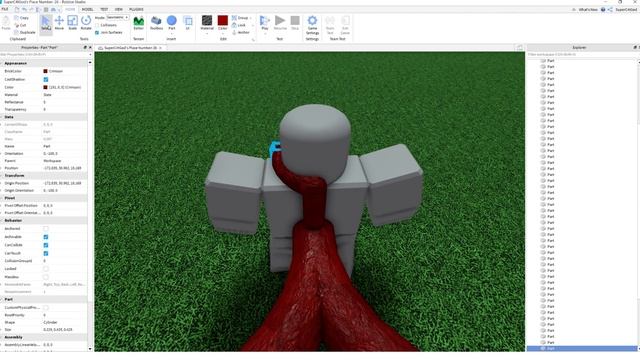Click the Stop test button

click(x=295, y=23)
